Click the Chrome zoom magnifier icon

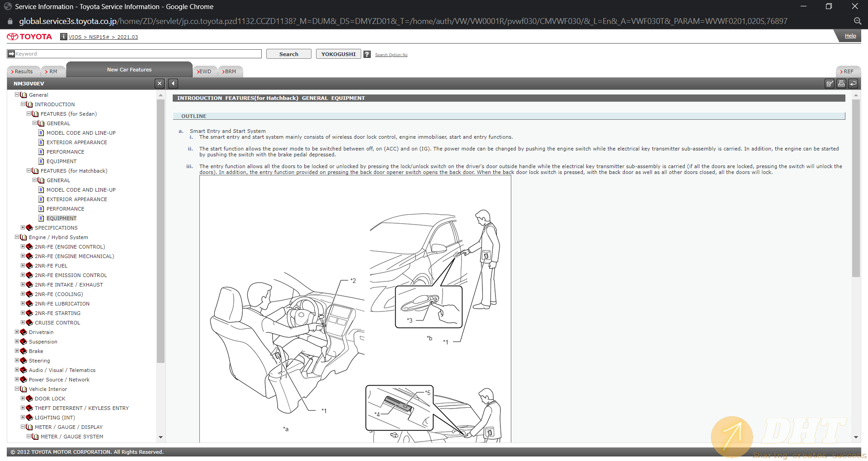(857, 21)
